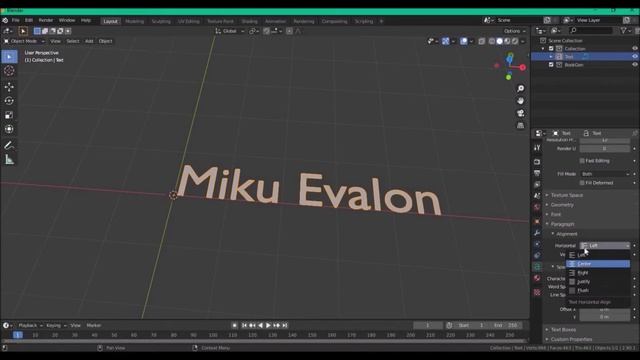Expand the Text Boxes panel
Screen dimensions: 640x360
(x=563, y=329)
